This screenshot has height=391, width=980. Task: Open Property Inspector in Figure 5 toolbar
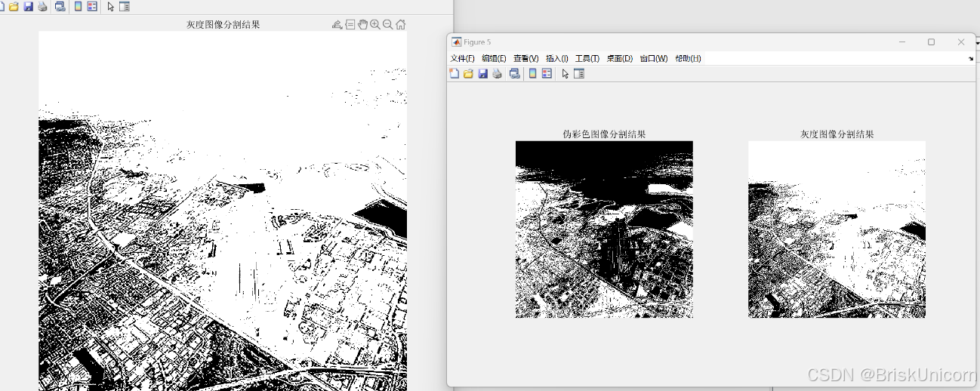(x=579, y=73)
